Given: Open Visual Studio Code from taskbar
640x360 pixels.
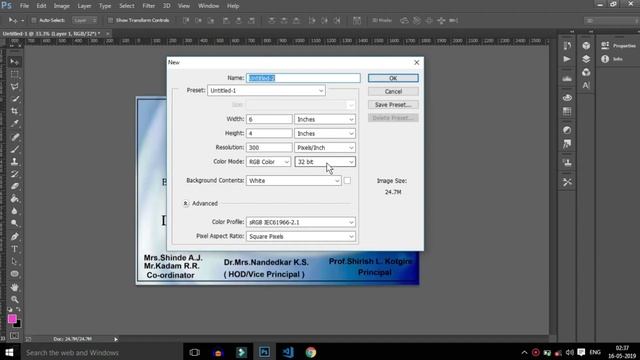Looking at the screenshot, I should tap(288, 352).
